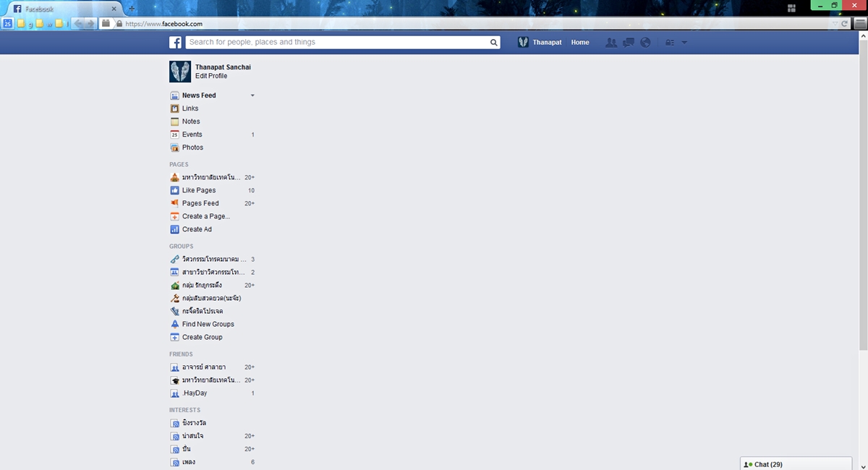868x470 pixels.
Task: Go to Home in top bar
Action: [580, 43]
